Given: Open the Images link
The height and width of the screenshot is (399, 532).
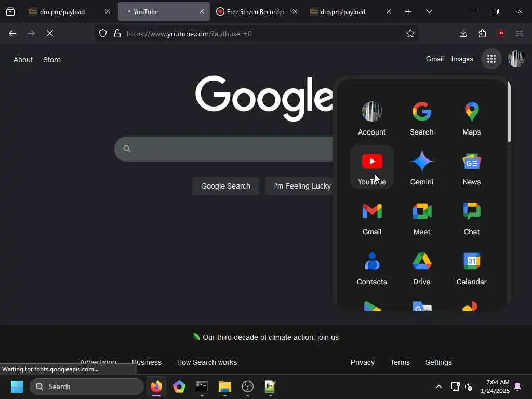Looking at the screenshot, I should (462, 59).
